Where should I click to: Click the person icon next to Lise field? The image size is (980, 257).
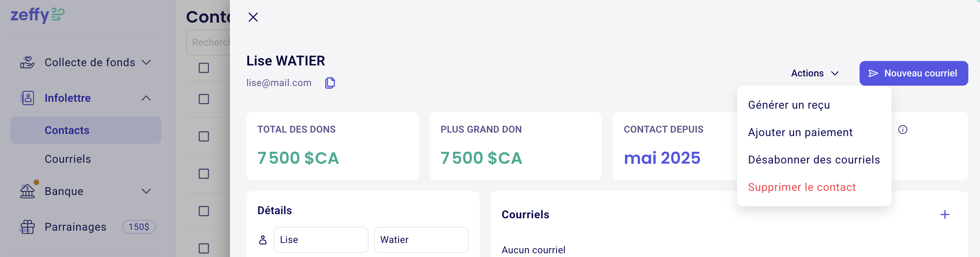click(262, 240)
